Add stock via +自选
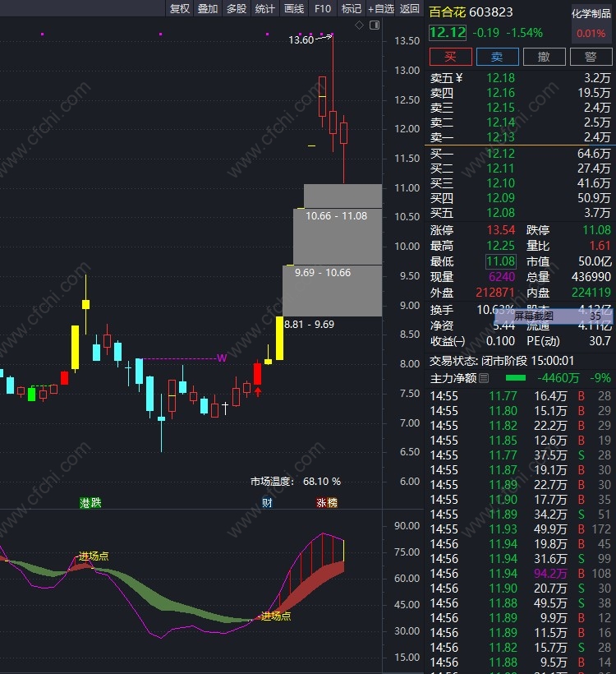 coord(380,8)
